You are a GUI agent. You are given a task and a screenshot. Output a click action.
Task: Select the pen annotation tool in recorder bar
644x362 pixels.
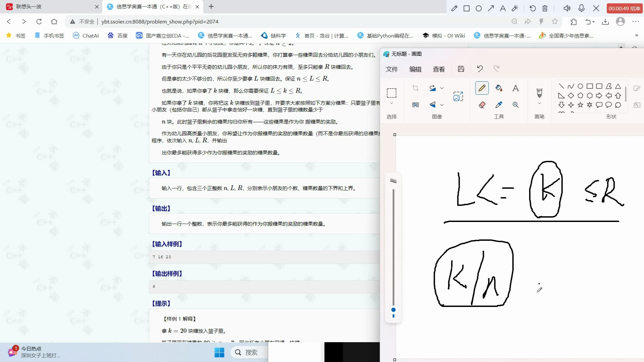click(454, 8)
